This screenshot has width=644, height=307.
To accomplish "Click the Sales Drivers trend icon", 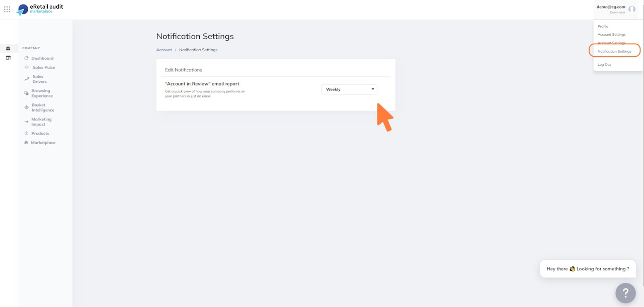I will pyautogui.click(x=27, y=79).
